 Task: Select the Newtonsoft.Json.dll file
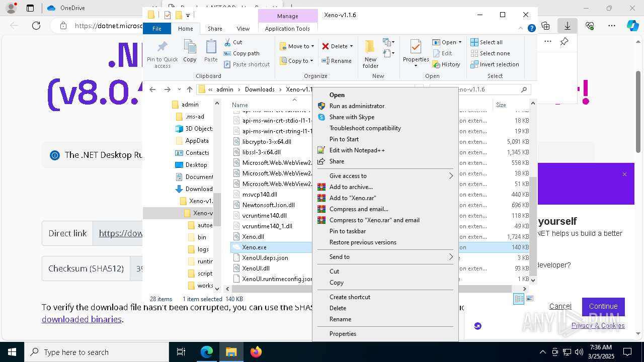click(x=268, y=205)
